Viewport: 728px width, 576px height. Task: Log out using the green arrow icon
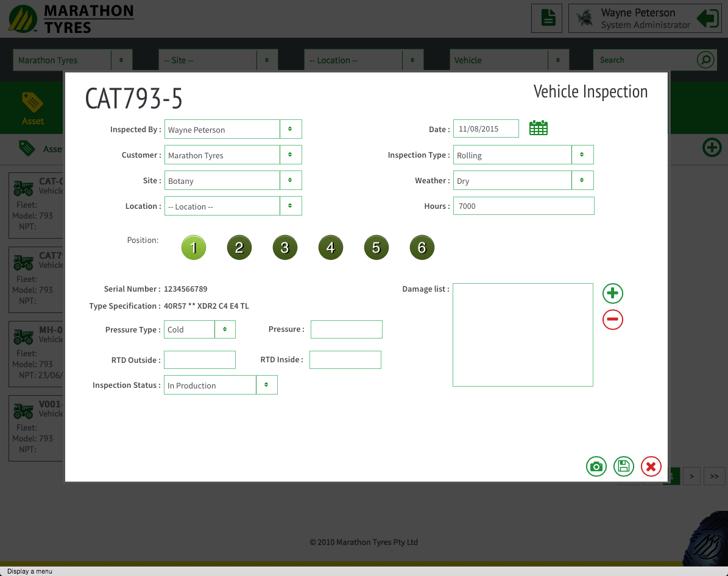[x=708, y=18]
